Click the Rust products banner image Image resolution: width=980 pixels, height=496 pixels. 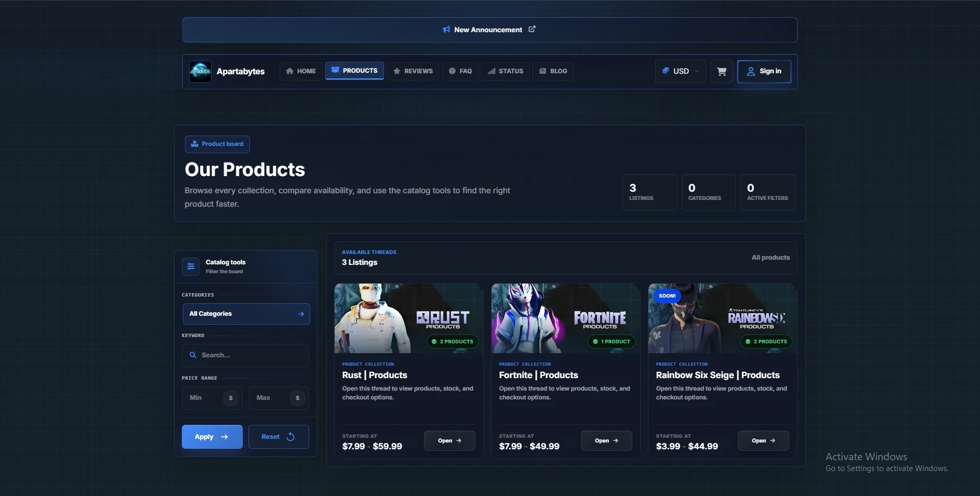click(409, 318)
